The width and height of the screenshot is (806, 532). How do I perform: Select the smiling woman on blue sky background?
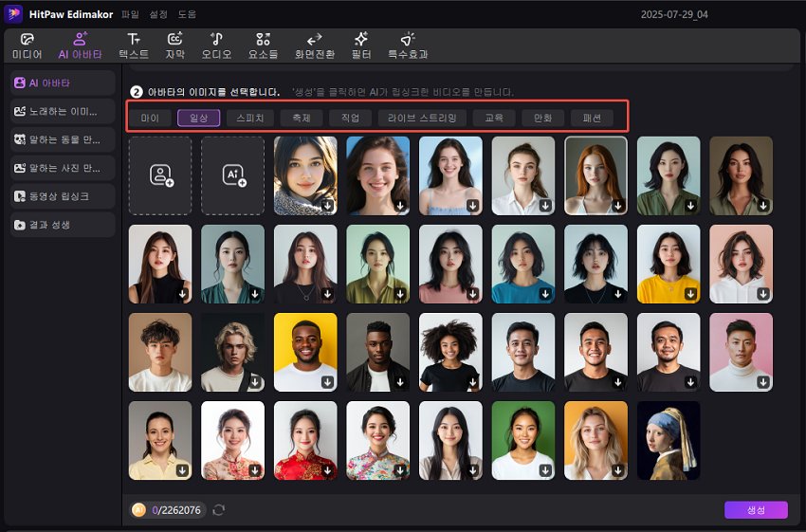[x=377, y=175]
